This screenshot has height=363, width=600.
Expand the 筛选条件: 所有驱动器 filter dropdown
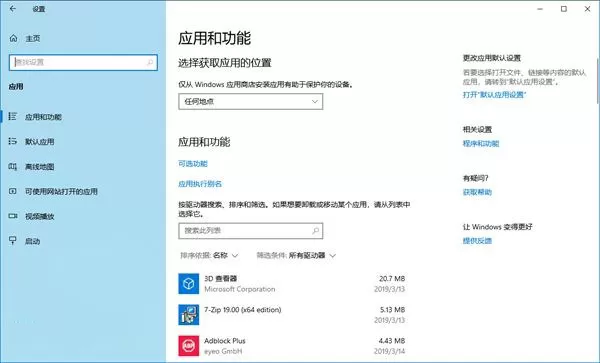click(x=296, y=256)
